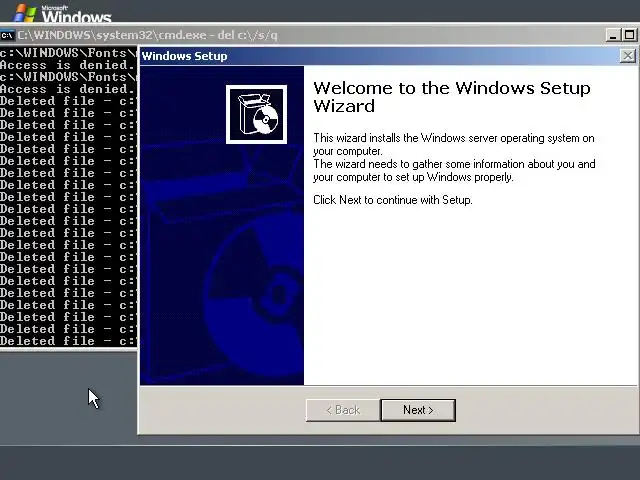Click the Windows logo flag icon

tap(24, 13)
